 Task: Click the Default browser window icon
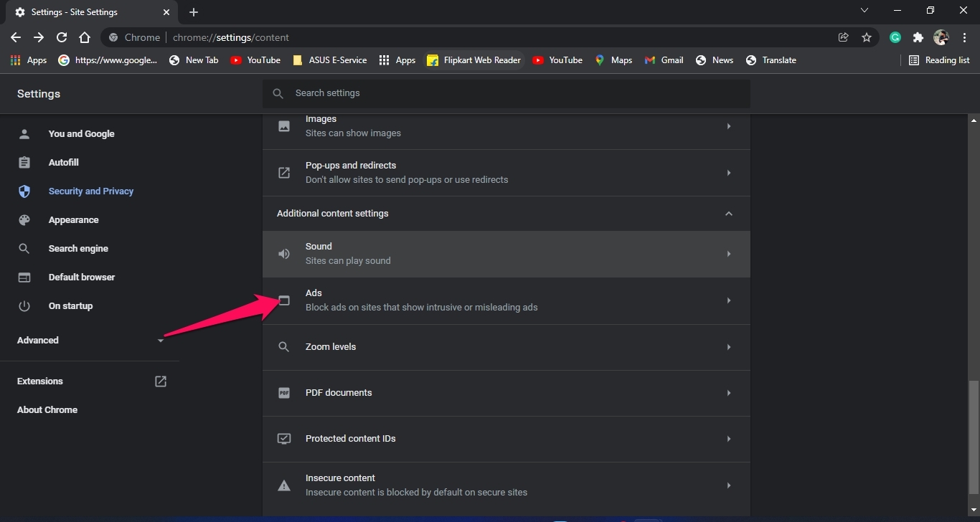(24, 277)
